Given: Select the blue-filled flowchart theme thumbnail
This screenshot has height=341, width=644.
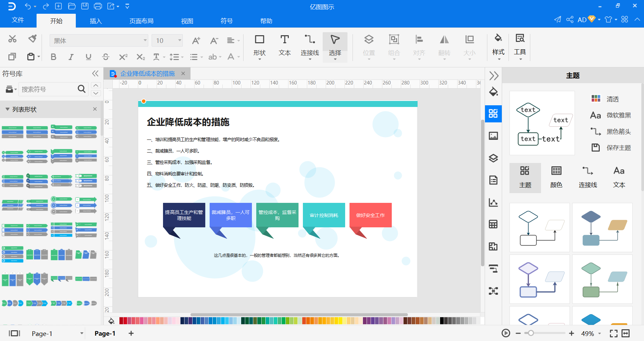Looking at the screenshot, I should (x=602, y=227).
